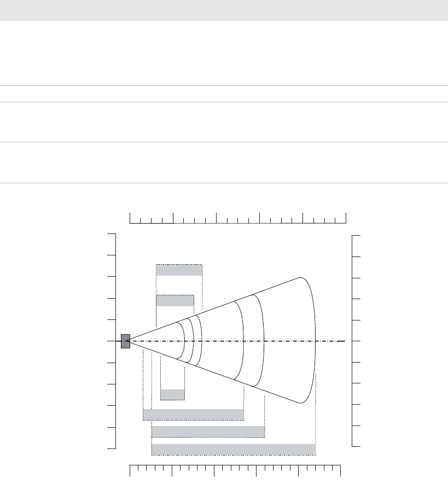
Task: Select the topmost gray bar above the cone
Action: pyautogui.click(x=179, y=270)
